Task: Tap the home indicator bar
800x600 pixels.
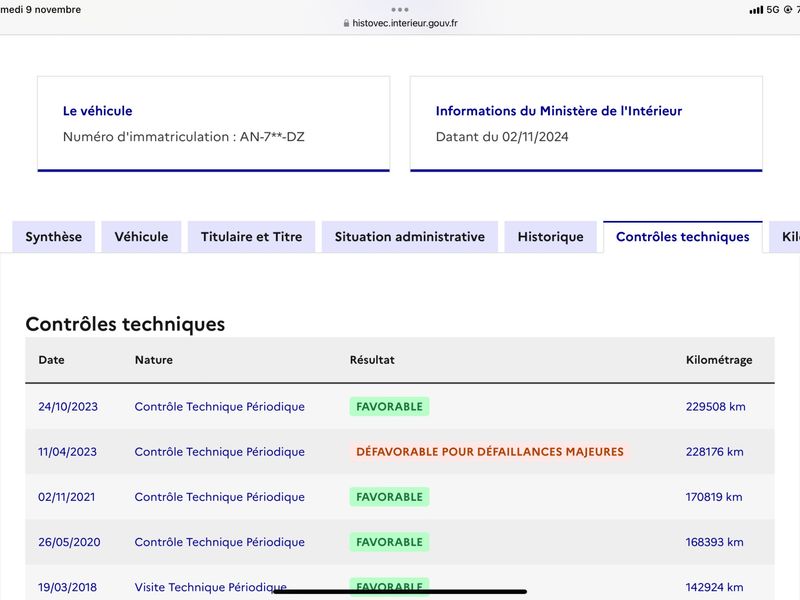Action: [400, 592]
